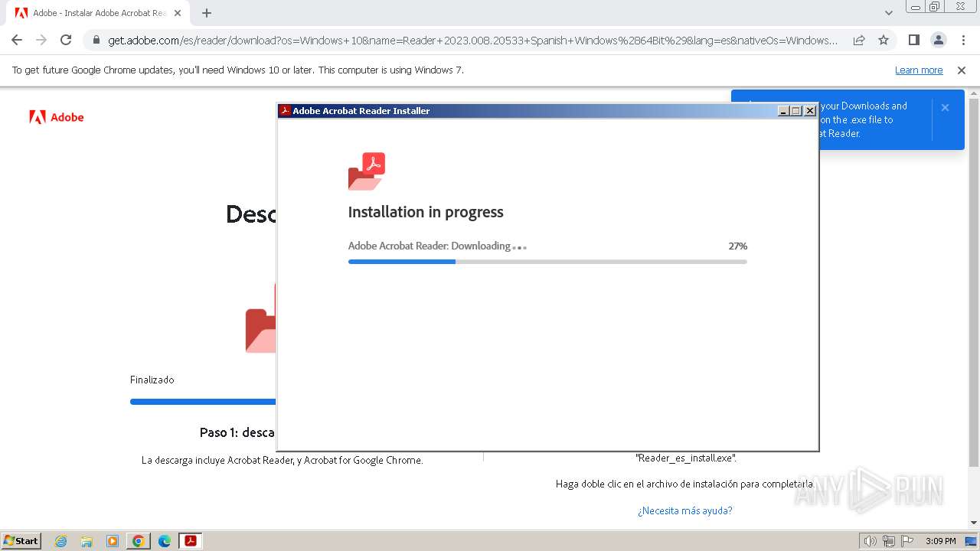Close the Adobe Instalar tab
This screenshot has height=551, width=980.
[x=178, y=13]
